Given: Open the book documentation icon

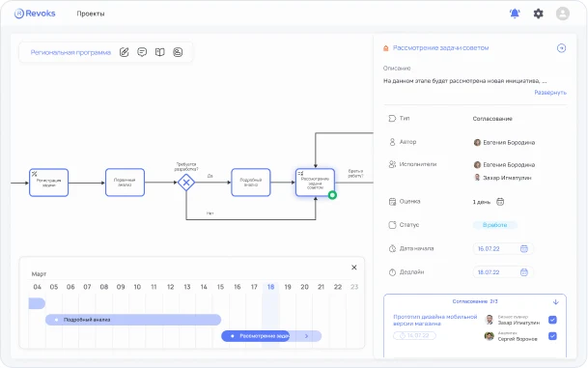Looking at the screenshot, I should click(x=159, y=52).
